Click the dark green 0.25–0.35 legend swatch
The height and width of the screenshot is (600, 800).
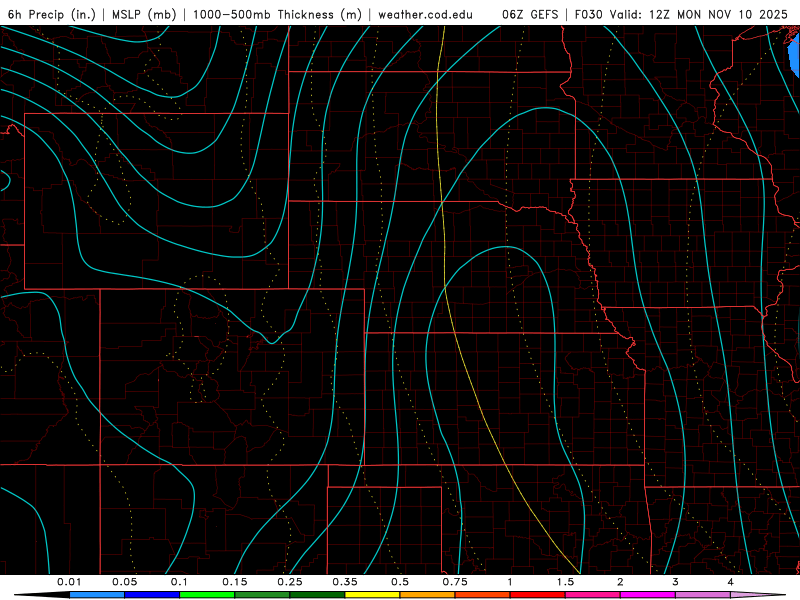[317, 595]
